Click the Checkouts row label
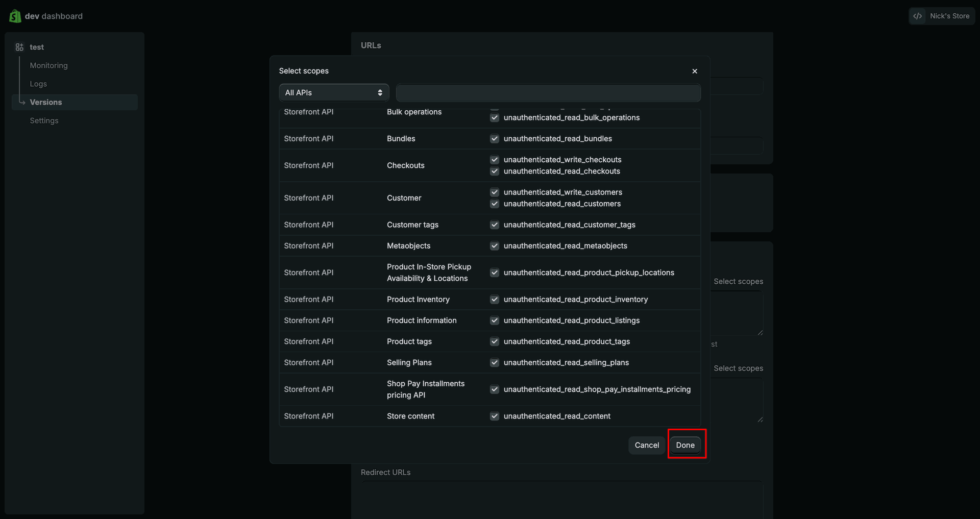Screen dimensions: 980x519 [406, 165]
